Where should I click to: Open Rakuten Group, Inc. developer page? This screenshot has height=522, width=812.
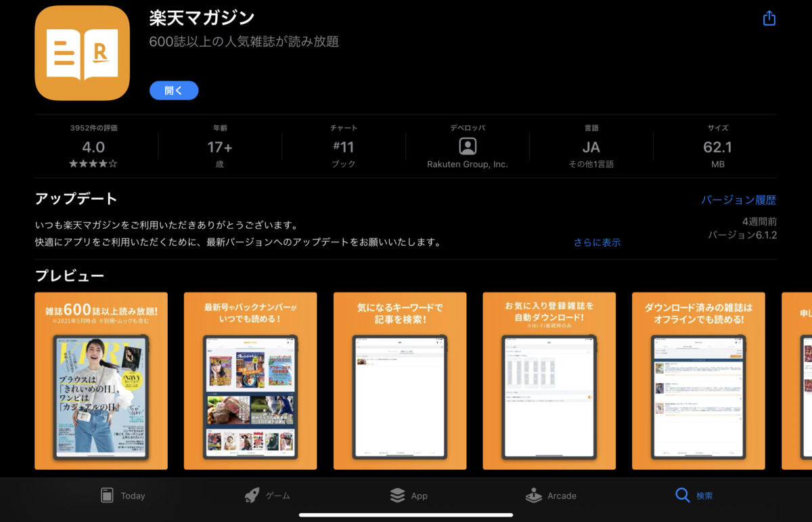click(x=468, y=164)
